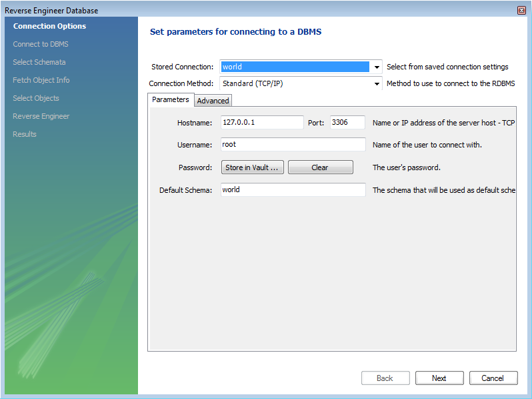Select the Select Schemata step
Viewport: 532px width, 399px height.
click(39, 63)
